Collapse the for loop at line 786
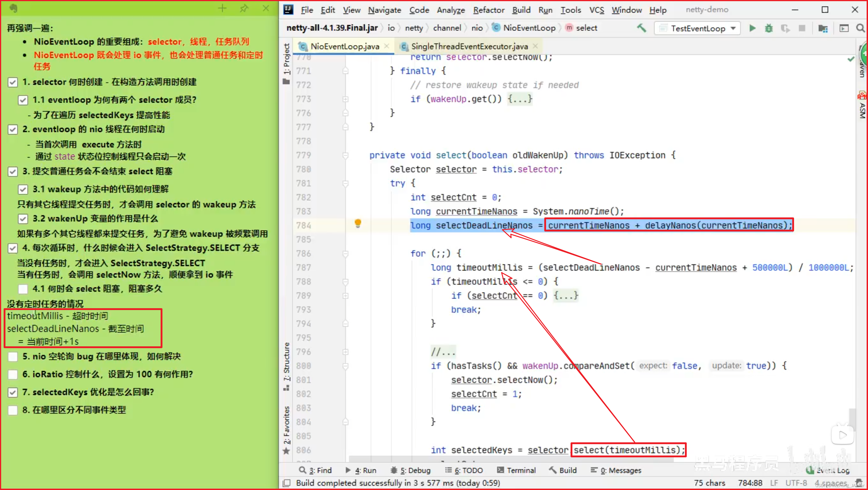The width and height of the screenshot is (868, 490). pyautogui.click(x=345, y=254)
